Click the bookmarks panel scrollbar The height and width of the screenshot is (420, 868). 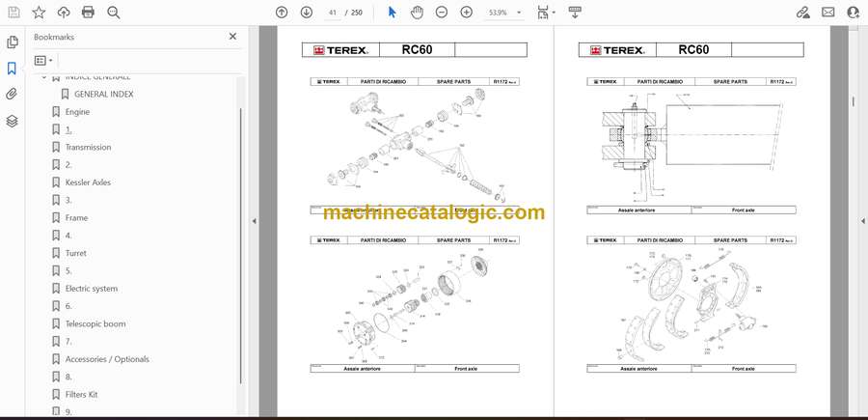(240, 246)
